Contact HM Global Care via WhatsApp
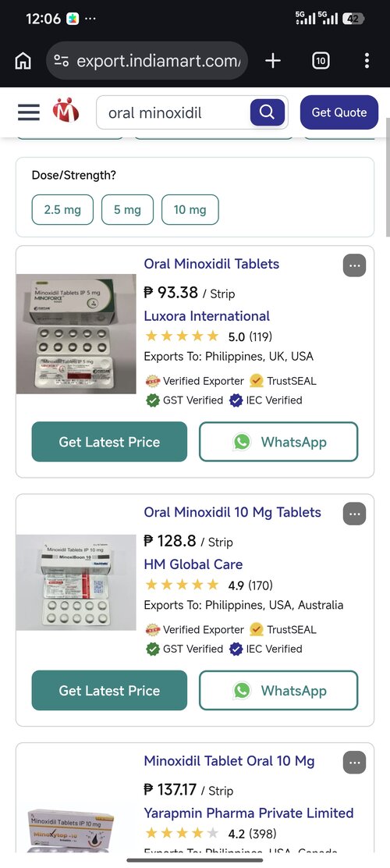 (x=278, y=690)
